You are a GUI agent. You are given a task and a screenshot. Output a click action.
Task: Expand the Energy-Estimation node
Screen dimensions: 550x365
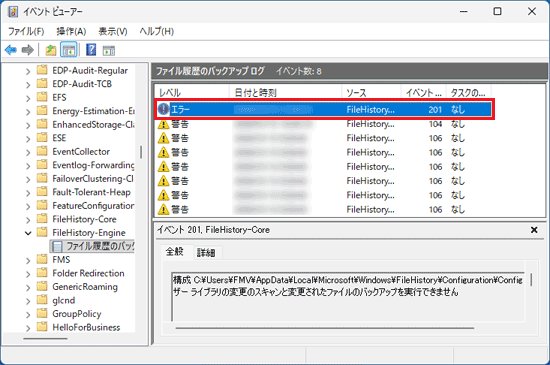pos(28,112)
